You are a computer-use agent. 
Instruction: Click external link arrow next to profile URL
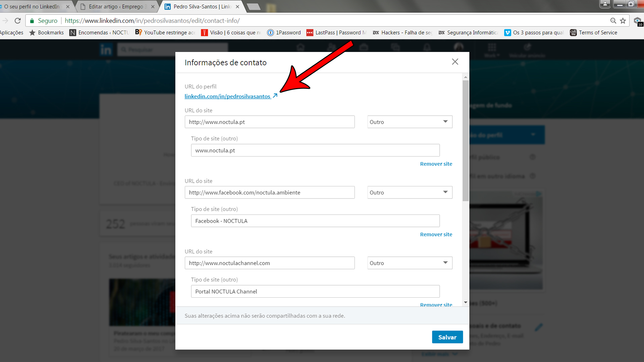pos(275,96)
